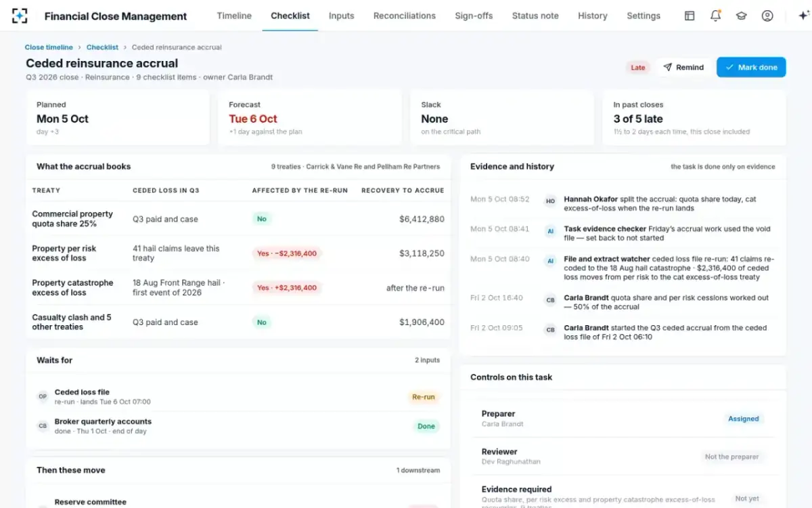Screen dimensions: 812x508
Task: Click the Affected by the re-run column header
Action: point(300,190)
